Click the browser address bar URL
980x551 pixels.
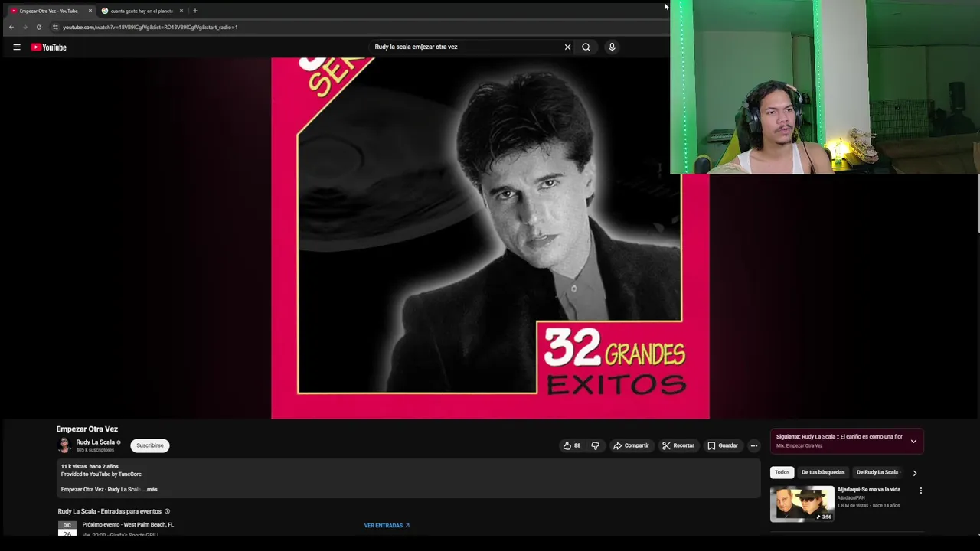pyautogui.click(x=150, y=27)
